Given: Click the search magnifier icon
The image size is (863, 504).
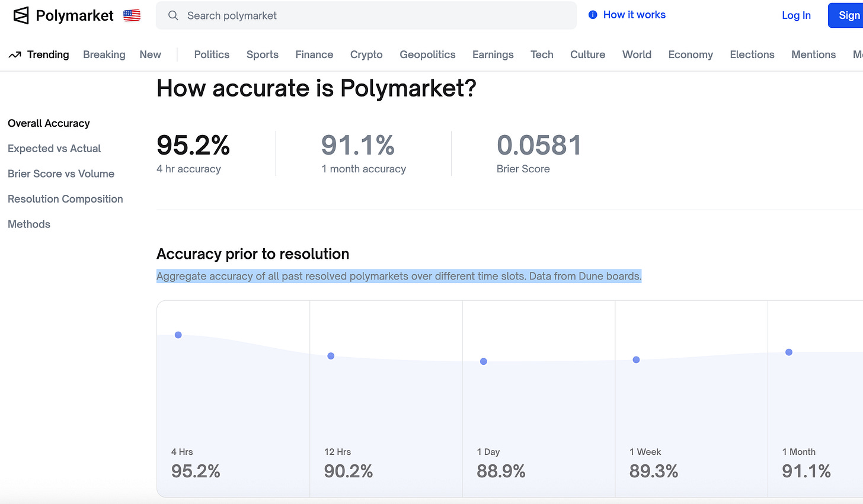Looking at the screenshot, I should 173,15.
